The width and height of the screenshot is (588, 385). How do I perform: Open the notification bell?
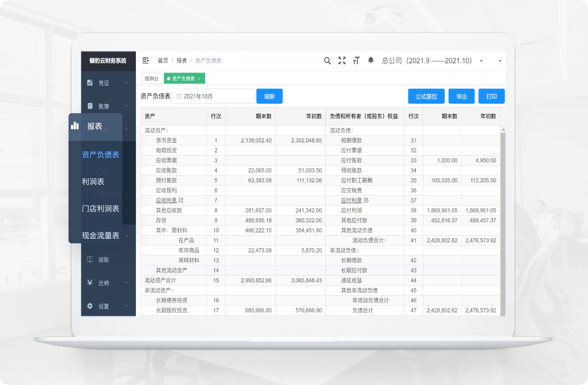(x=371, y=60)
